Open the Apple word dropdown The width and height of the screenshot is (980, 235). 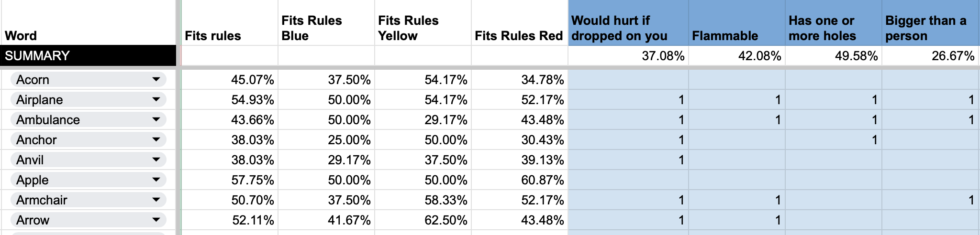[x=88, y=180]
